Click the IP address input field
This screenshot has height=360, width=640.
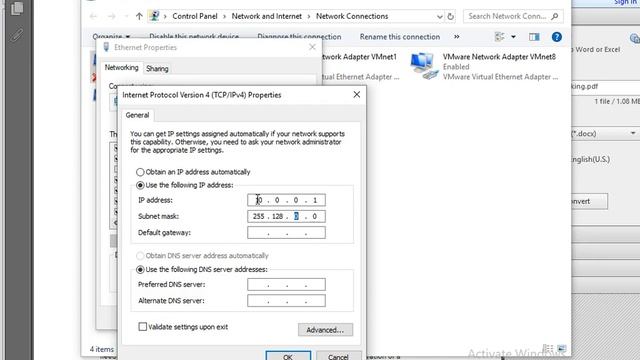pyautogui.click(x=286, y=200)
